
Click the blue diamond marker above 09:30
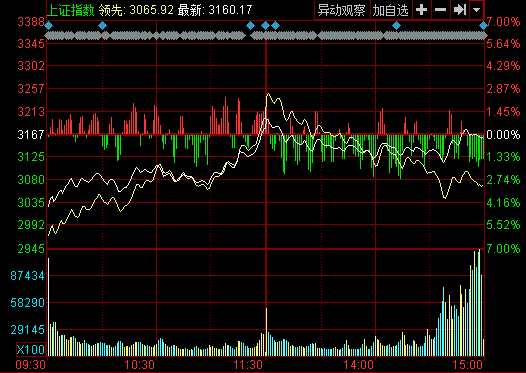point(49,25)
